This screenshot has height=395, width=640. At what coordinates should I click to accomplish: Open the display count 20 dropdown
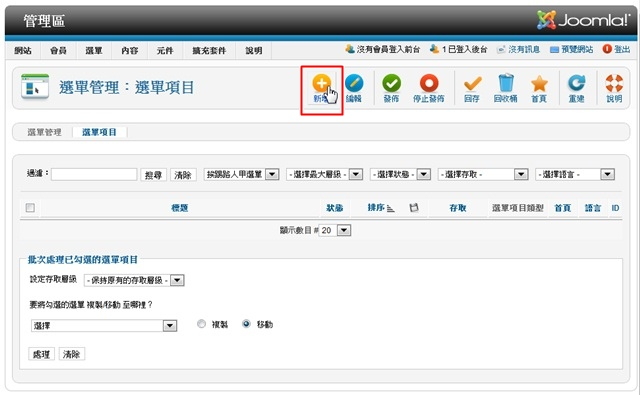[x=335, y=231]
